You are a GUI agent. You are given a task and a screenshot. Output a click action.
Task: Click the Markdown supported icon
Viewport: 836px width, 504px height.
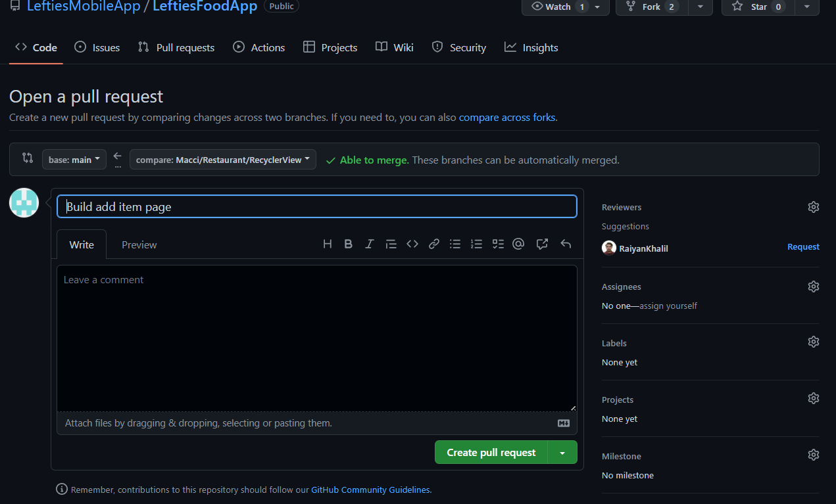[x=564, y=423]
